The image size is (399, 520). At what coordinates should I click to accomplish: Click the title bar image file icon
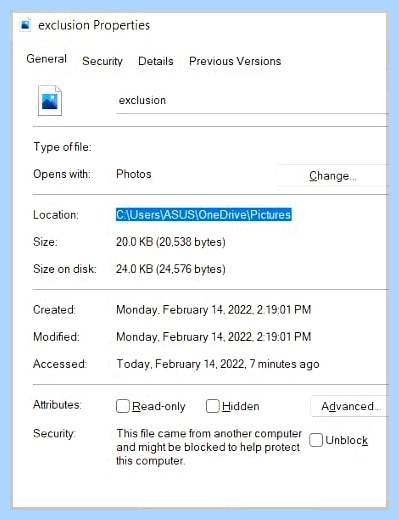25,25
